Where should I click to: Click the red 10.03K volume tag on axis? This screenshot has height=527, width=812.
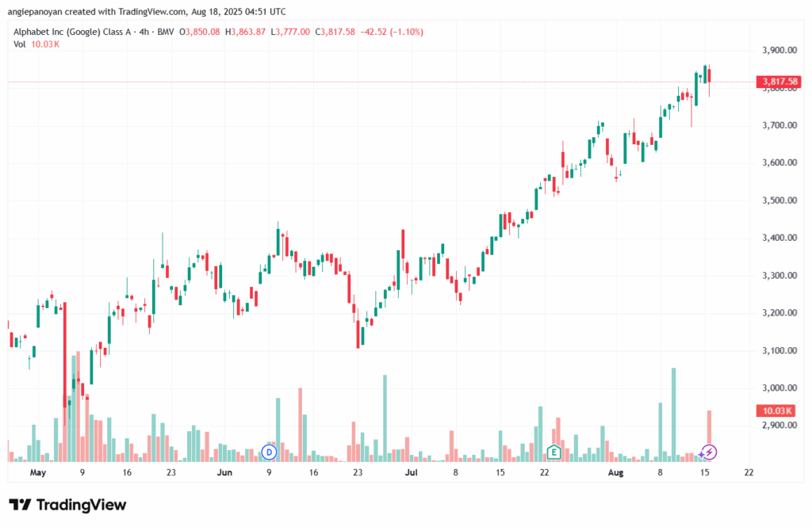coord(776,411)
